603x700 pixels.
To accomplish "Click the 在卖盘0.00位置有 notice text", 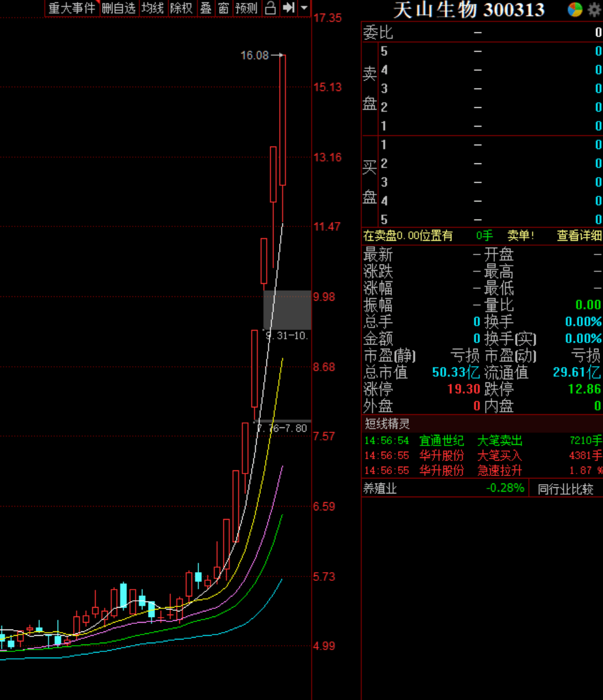I will pos(408,235).
